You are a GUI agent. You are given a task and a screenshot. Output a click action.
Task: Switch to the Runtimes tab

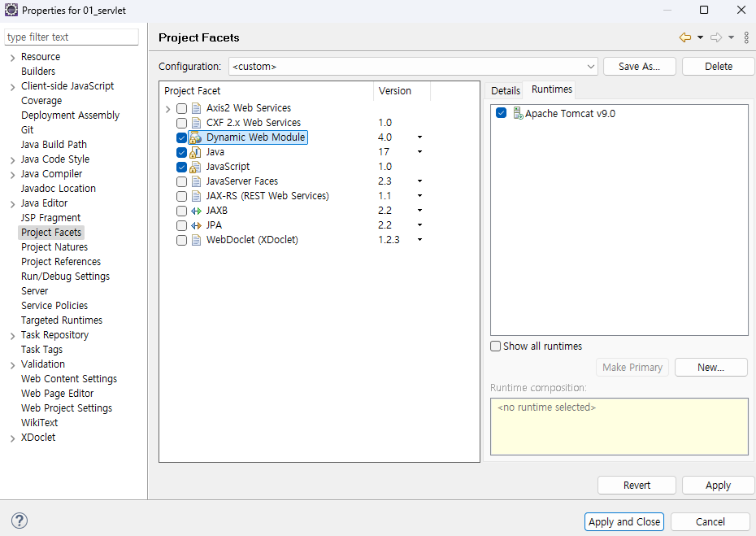552,89
